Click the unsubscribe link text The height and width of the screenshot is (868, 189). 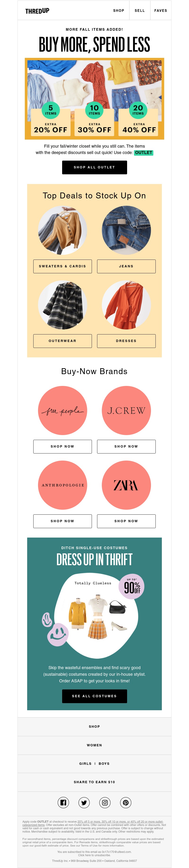tap(94, 855)
